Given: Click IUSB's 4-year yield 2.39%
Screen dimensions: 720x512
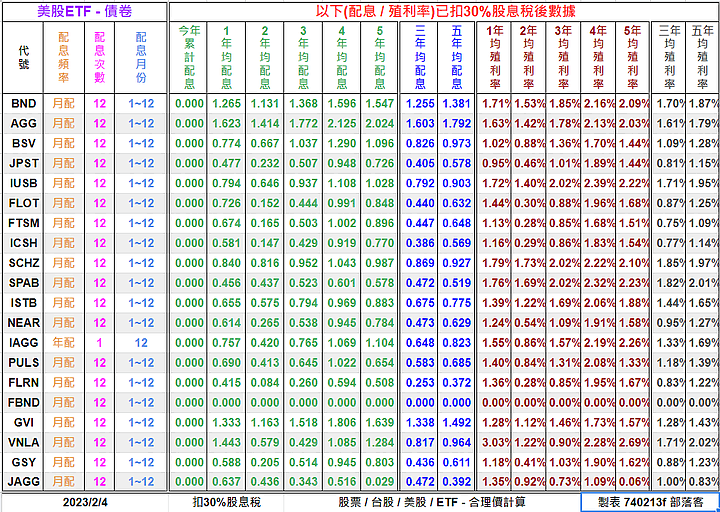Looking at the screenshot, I should [598, 183].
